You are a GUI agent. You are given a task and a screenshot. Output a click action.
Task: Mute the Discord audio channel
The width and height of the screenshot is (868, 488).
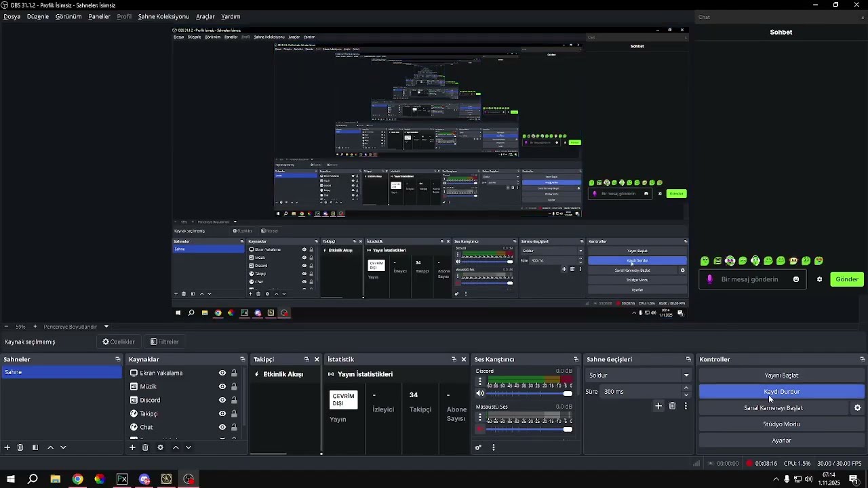(480, 393)
